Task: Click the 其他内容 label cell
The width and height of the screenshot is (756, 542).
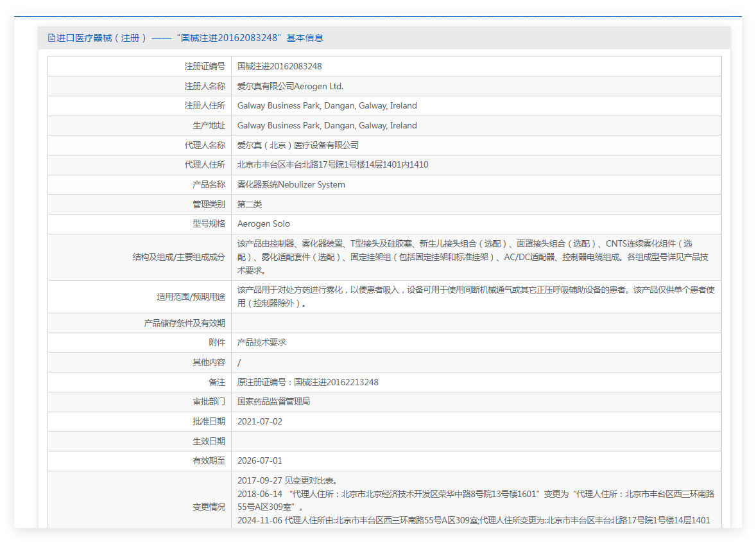Action: (x=139, y=362)
